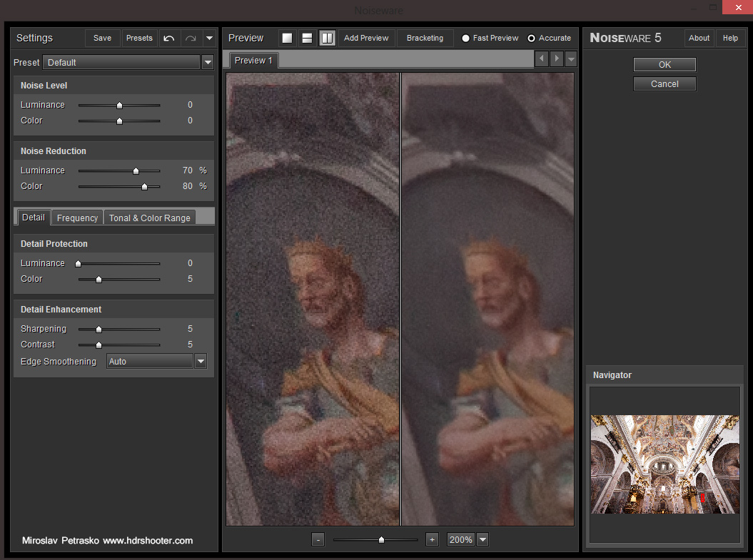Click the Default preset combo box
Viewport: 753px width, 560px height.
[x=121, y=62]
